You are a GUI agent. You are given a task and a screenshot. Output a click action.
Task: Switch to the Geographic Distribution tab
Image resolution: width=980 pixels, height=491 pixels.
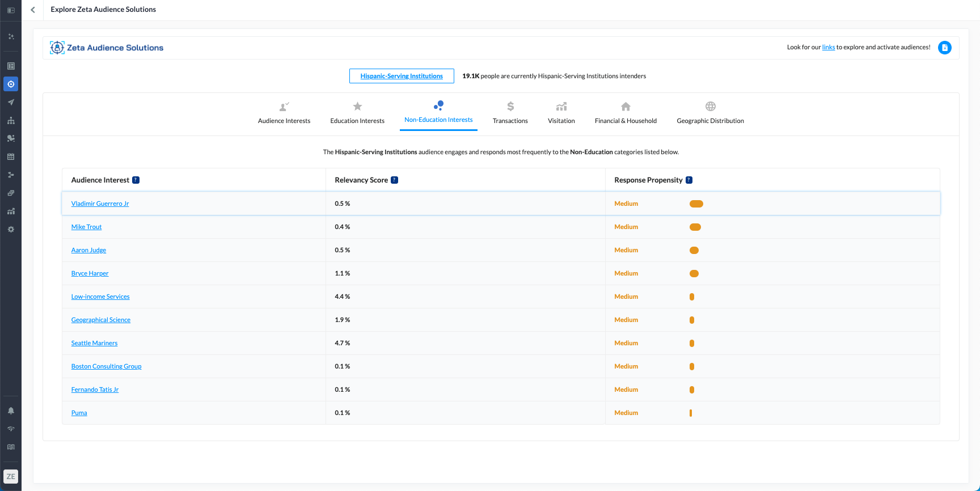point(710,113)
